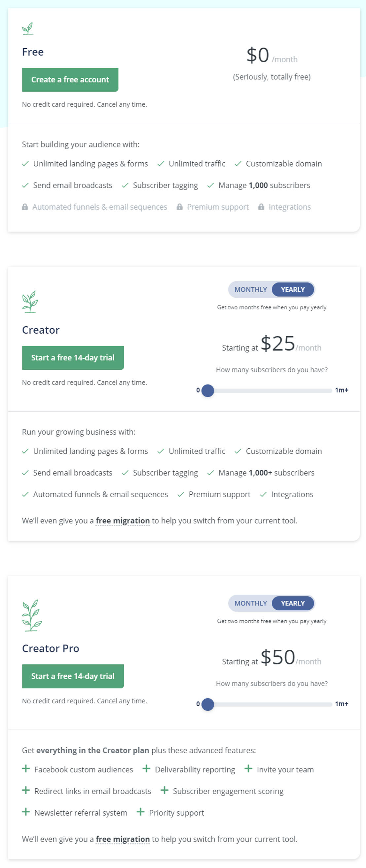Start a free 14-day trial of Creator Pro
The image size is (366, 868).
(x=73, y=676)
